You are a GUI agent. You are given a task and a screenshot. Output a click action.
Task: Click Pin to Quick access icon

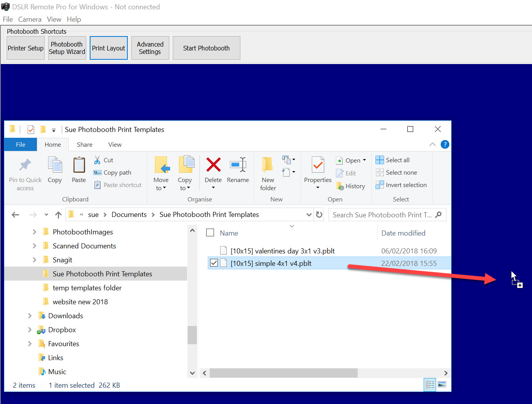pos(25,165)
